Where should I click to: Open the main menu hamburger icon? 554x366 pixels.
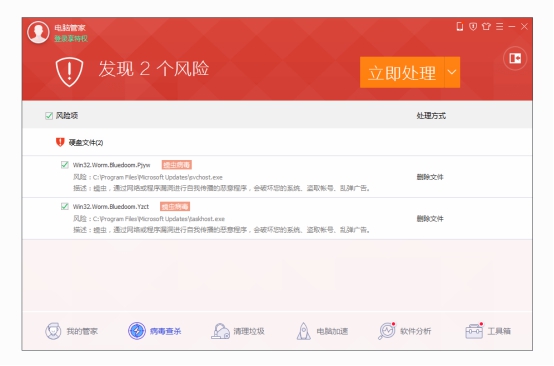(x=499, y=26)
